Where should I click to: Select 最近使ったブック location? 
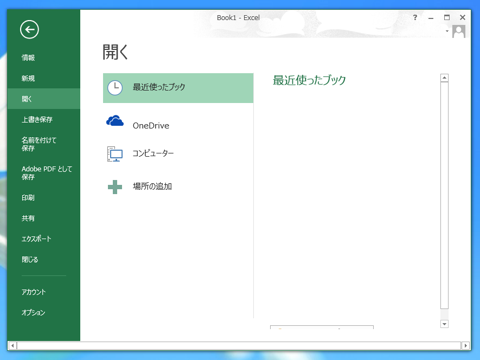tap(178, 88)
